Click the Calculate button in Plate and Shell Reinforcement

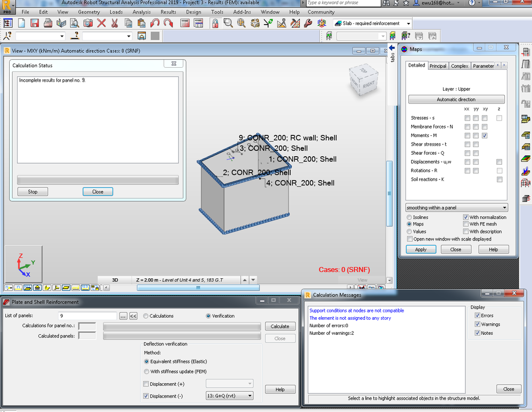coord(280,326)
